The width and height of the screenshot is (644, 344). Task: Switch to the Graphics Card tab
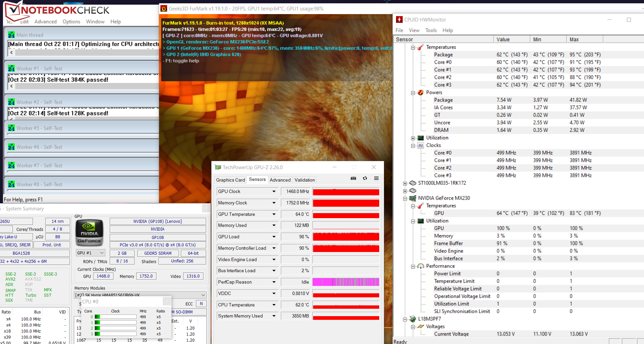point(231,180)
